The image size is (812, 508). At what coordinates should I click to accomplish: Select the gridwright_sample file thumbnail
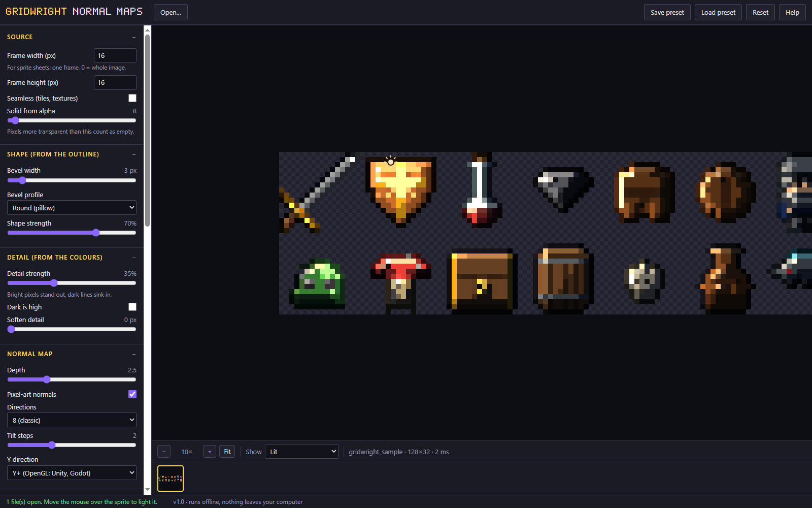(171, 479)
